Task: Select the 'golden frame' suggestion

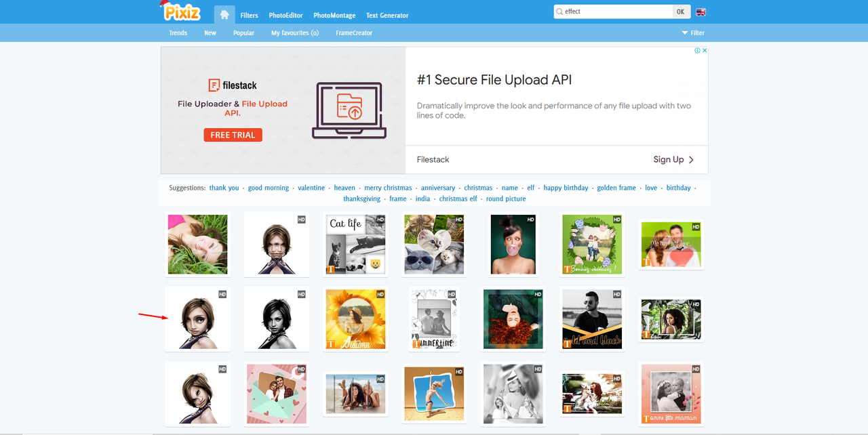Action: tap(616, 188)
